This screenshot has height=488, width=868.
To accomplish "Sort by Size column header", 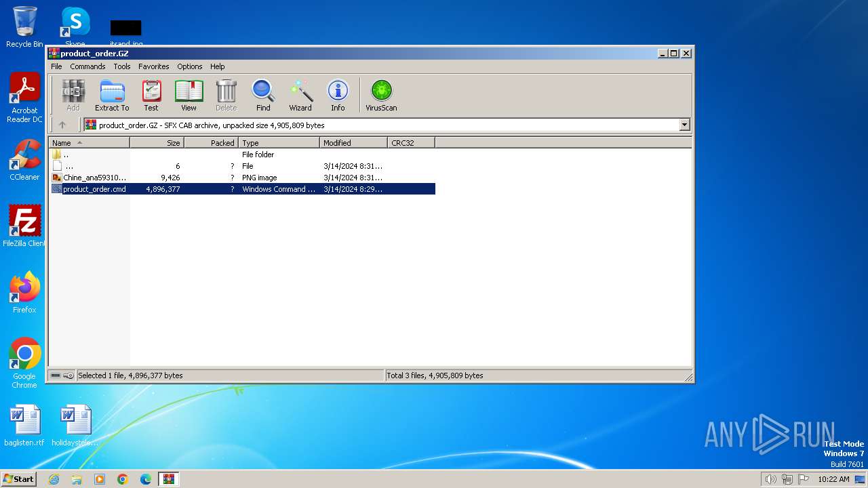I will pyautogui.click(x=157, y=143).
